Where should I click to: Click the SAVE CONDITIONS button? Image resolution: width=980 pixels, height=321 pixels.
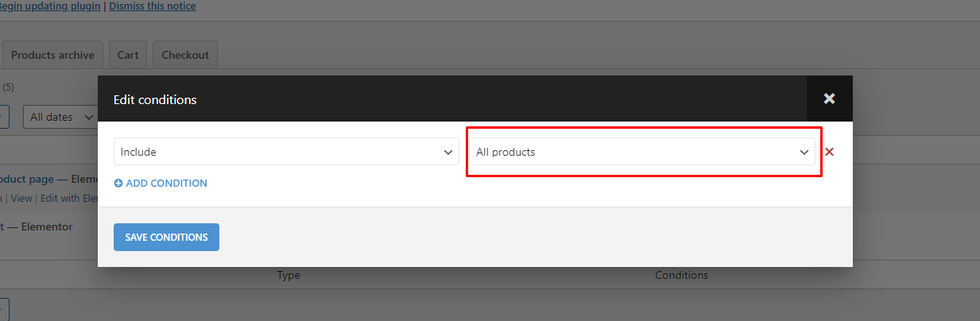coord(166,237)
